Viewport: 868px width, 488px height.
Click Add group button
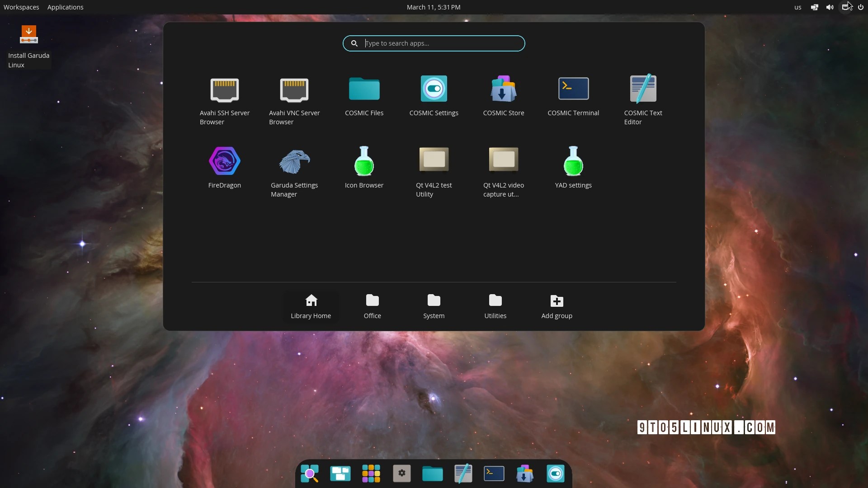click(557, 306)
